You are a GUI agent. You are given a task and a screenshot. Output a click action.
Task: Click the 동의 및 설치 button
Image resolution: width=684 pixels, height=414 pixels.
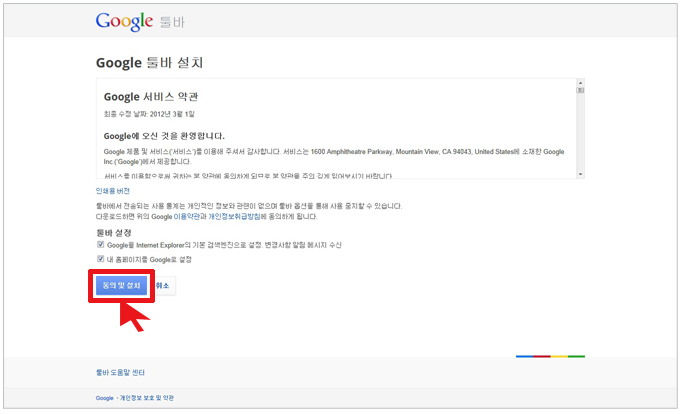121,286
